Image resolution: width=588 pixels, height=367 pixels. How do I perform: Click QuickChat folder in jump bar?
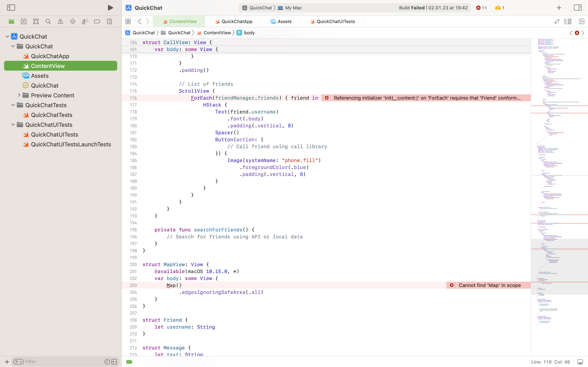tap(176, 32)
